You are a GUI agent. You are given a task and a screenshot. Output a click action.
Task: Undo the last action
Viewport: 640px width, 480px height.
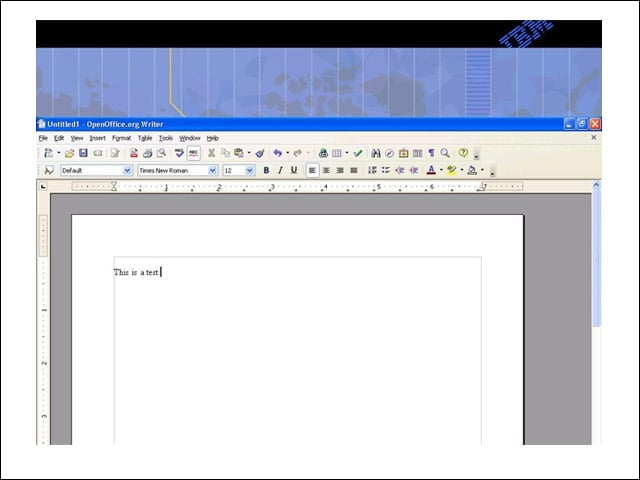(278, 153)
